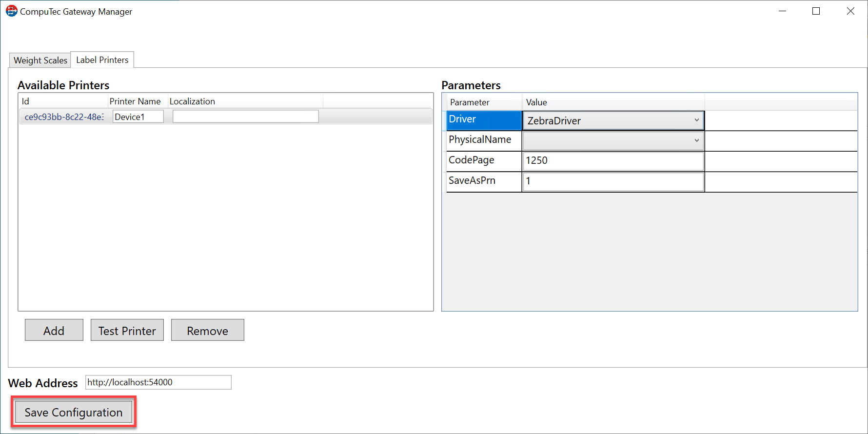Click the SaveAsPrn value field

tap(613, 181)
